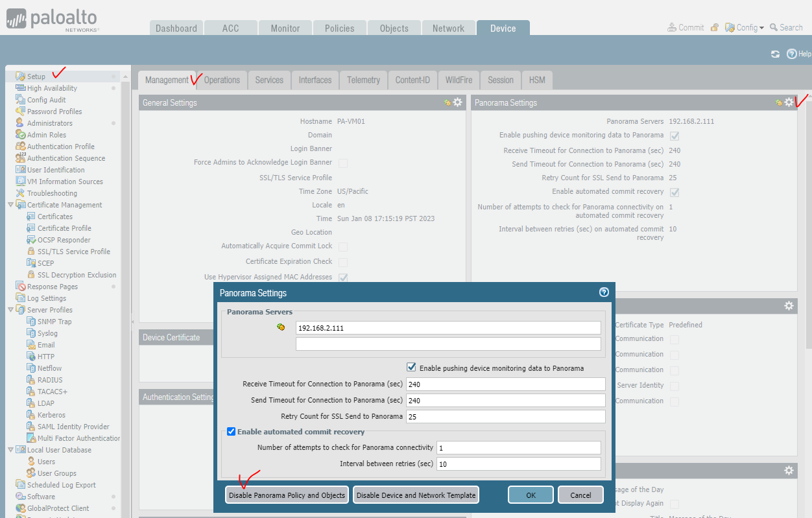
Task: Toggle Automatically Acquire Commit Lock
Action: (x=343, y=247)
